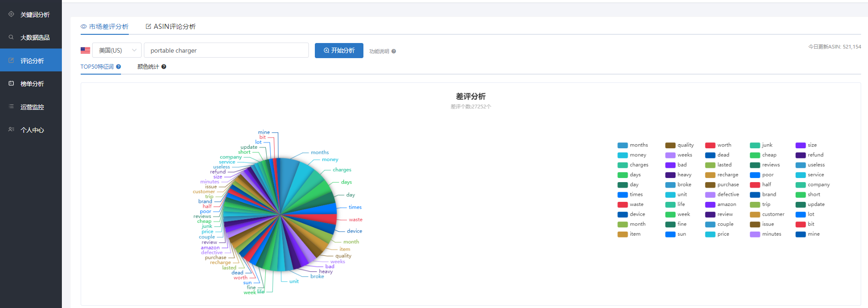The image size is (868, 308).
Task: Toggle the useless legend entry
Action: click(x=810, y=165)
